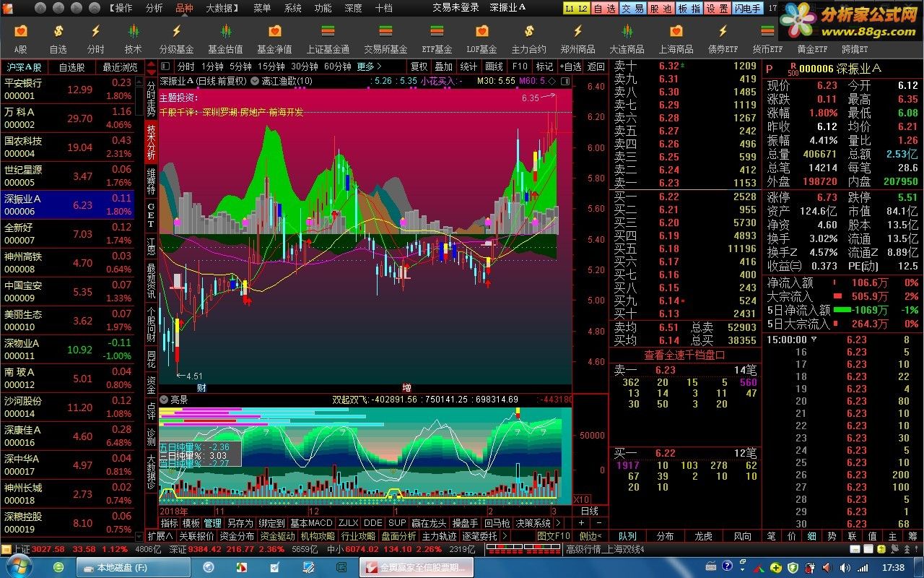This screenshot has height=578, width=924.
Task: Toggle 叠加 overlay on the chart
Action: coord(443,66)
